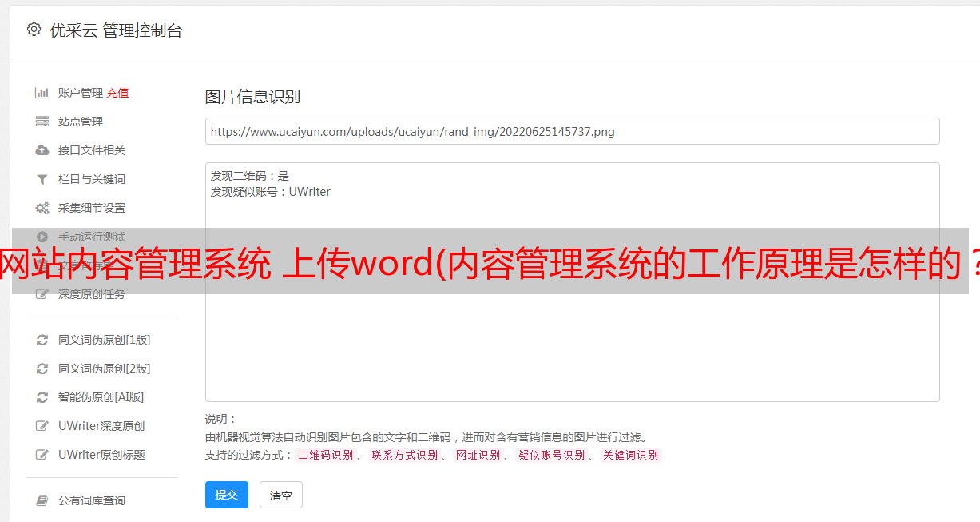Viewport: 980px width, 522px height.
Task: Click the 关键词识别 filter tag
Action: click(x=631, y=455)
